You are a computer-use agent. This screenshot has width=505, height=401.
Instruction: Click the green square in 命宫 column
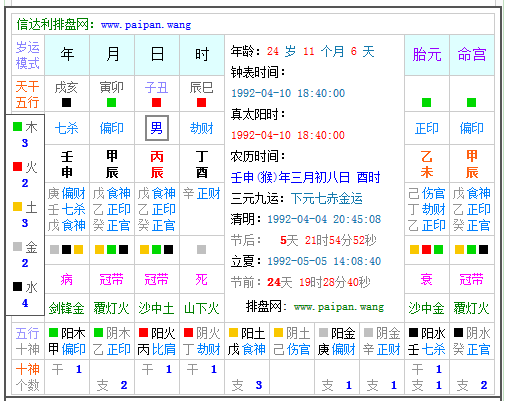point(471,102)
